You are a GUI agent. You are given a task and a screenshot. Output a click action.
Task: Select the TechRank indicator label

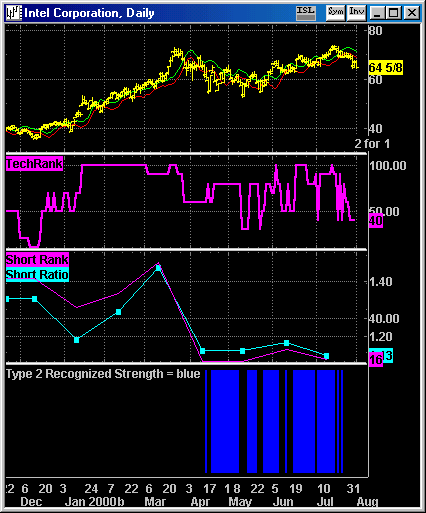tap(34, 164)
